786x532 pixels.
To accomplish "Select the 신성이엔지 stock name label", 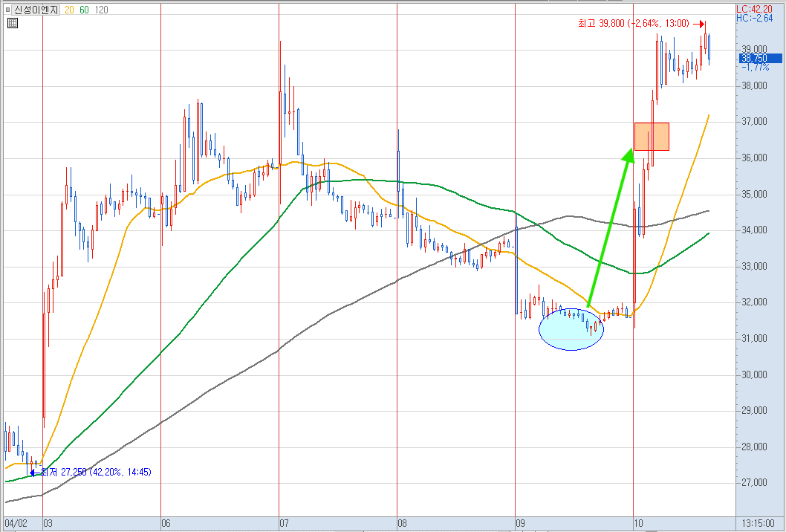I will pos(36,10).
